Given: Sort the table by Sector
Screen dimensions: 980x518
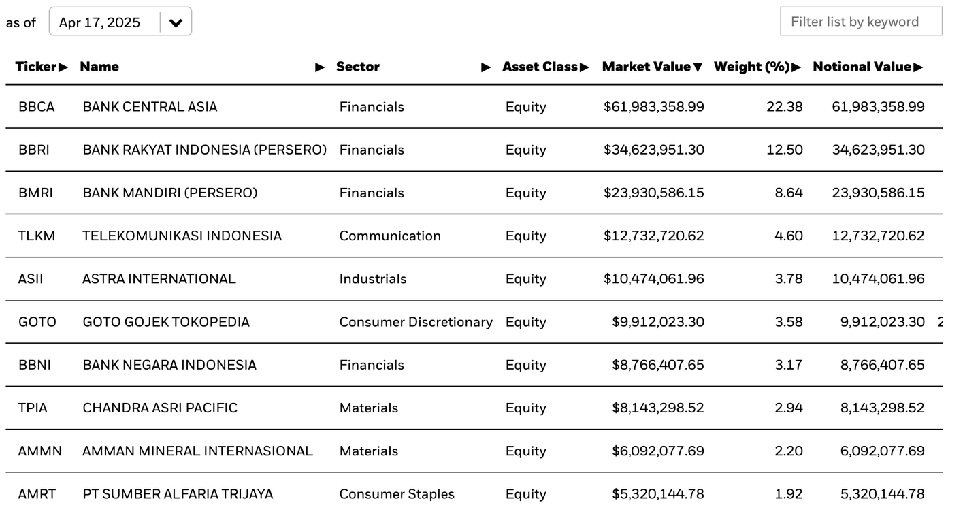Looking at the screenshot, I should coord(358,67).
